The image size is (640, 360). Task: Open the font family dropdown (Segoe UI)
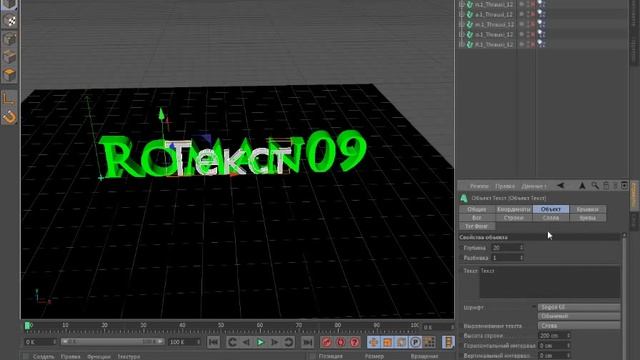pos(579,307)
